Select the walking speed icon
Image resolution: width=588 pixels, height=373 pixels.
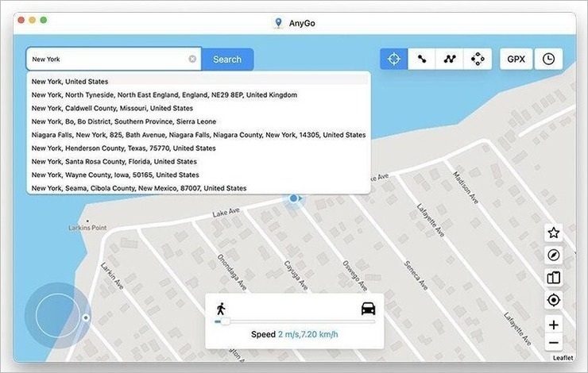tap(221, 309)
